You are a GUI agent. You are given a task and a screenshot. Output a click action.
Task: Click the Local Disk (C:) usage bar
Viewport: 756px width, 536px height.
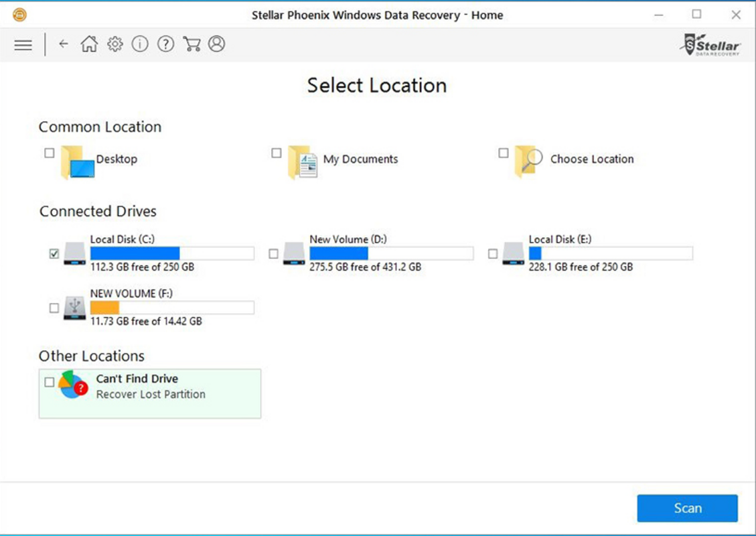pos(172,253)
